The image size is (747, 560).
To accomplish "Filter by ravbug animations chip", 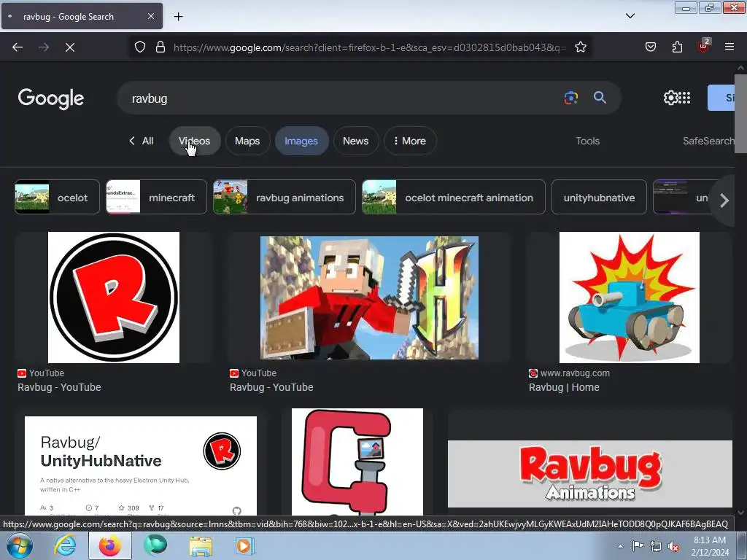I will coord(285,197).
